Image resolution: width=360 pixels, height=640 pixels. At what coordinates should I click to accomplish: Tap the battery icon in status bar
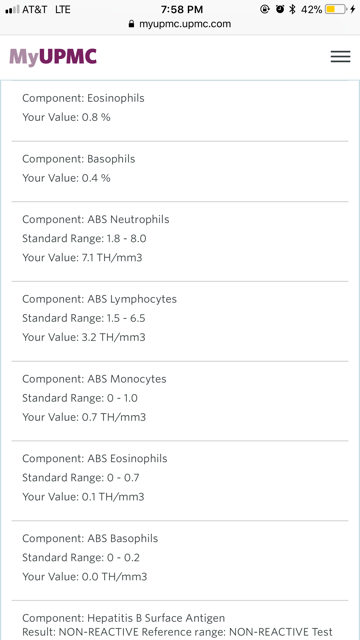pos(336,9)
